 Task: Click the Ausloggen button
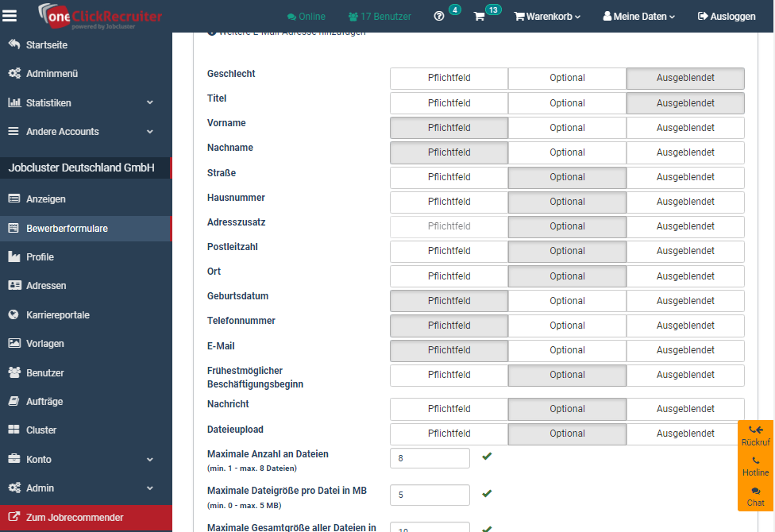(x=726, y=16)
